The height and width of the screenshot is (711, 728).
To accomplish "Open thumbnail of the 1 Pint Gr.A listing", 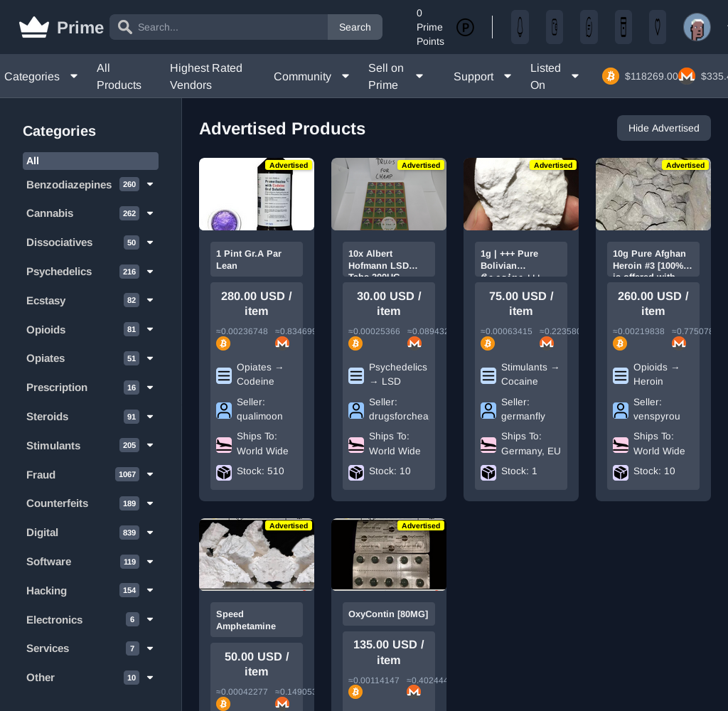I will [x=256, y=194].
